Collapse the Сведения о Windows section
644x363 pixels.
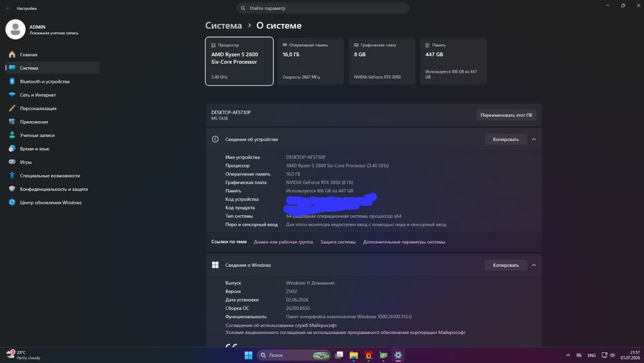click(x=534, y=265)
